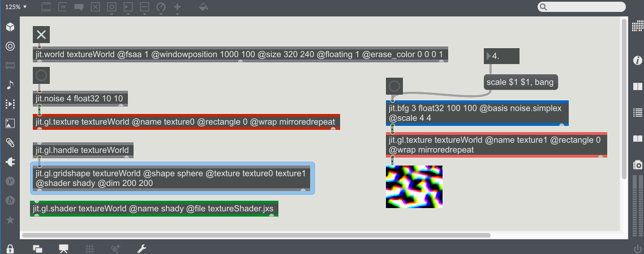The width and height of the screenshot is (644, 254).
Task: Add a toggle object from toolbar
Action: 95,7
